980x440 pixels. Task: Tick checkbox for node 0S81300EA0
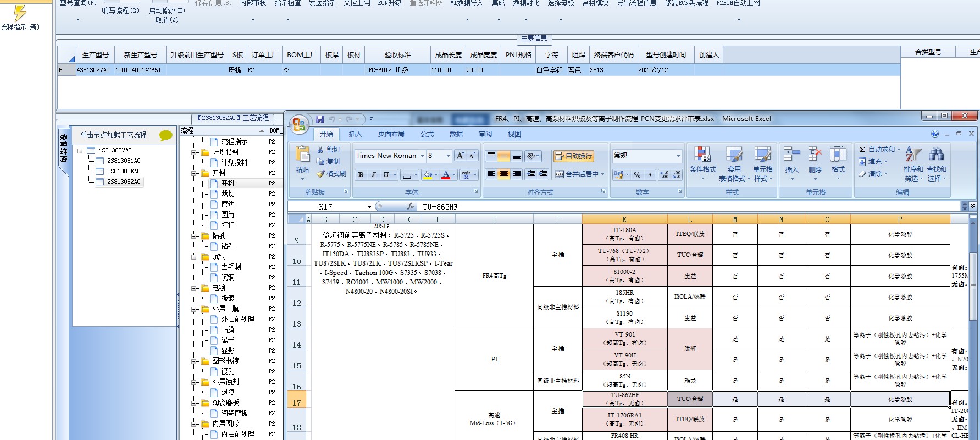tap(100, 171)
